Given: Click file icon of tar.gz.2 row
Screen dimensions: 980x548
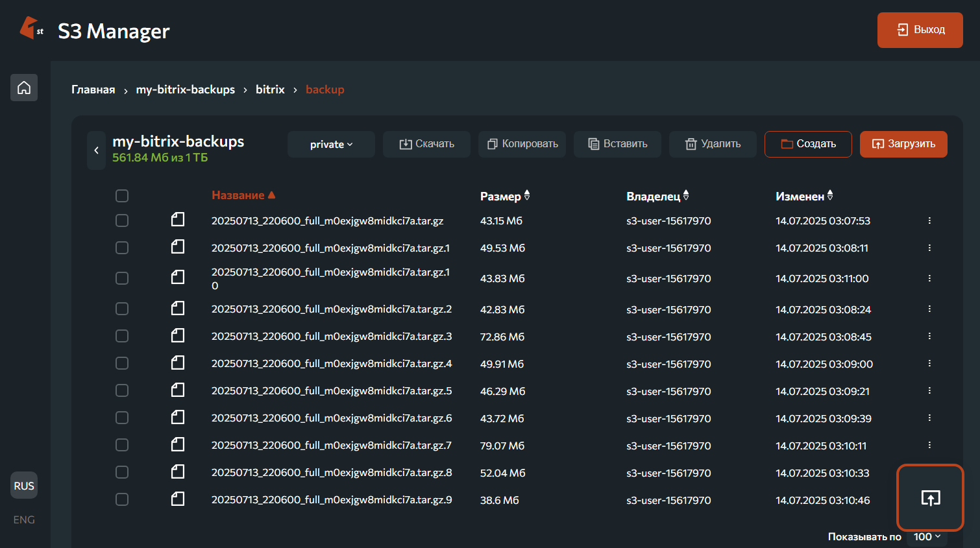Looking at the screenshot, I should tap(178, 308).
